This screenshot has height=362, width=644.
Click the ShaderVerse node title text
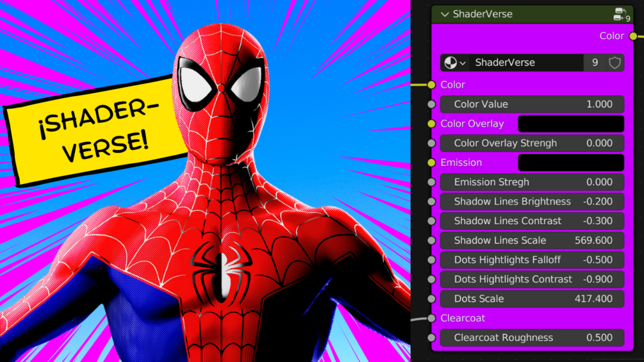click(x=483, y=14)
